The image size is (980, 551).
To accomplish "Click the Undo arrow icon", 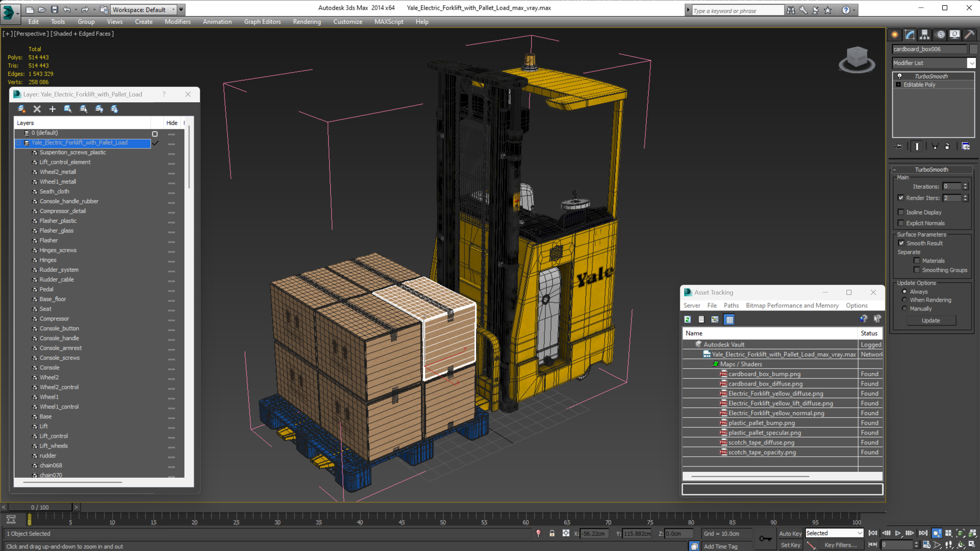I will [67, 10].
